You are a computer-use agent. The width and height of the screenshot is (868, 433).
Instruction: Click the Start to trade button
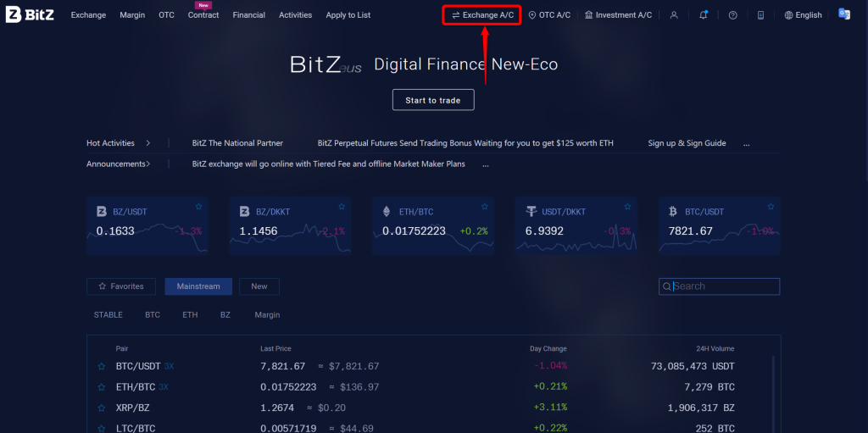[433, 100]
